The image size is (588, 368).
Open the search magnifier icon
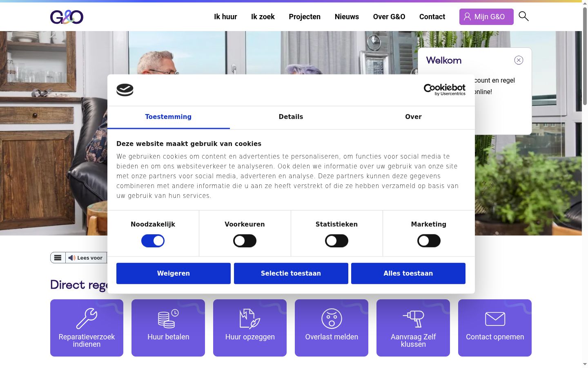click(523, 16)
